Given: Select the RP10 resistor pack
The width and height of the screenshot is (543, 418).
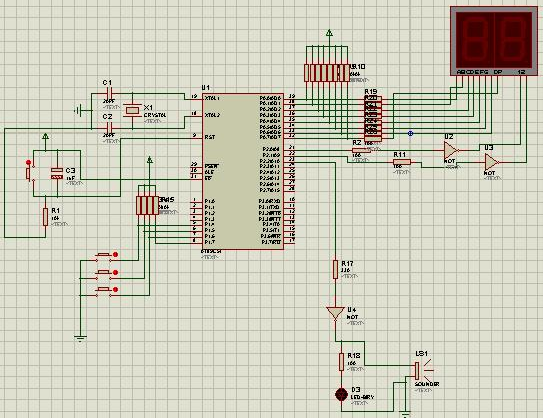Looking at the screenshot, I should pos(327,73).
